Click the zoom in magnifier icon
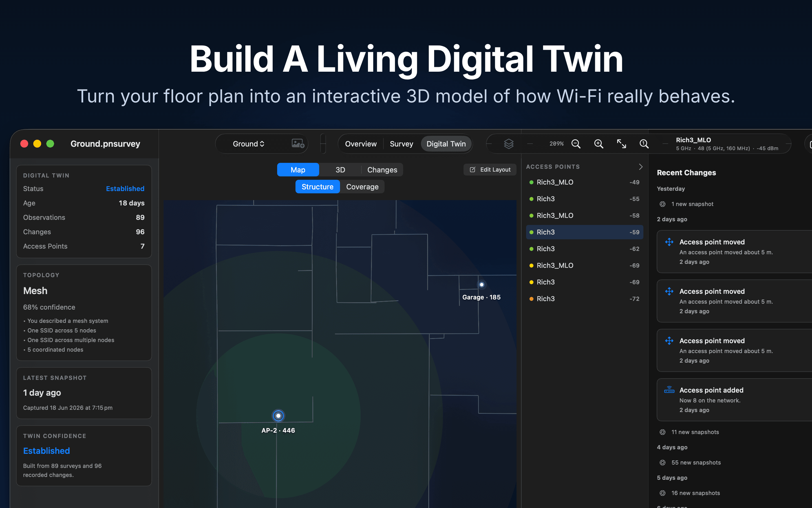Viewport: 812px width, 508px height. click(599, 144)
